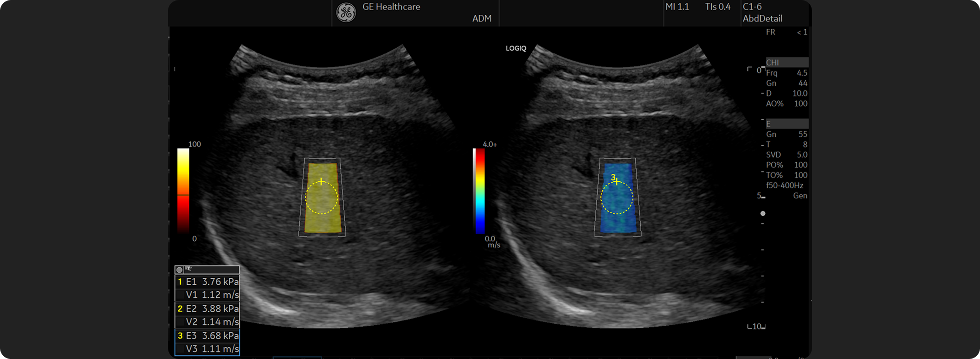Viewport: 980px width, 359px height.
Task: Select the crosshair marker labeled 3 in right ROI
Action: point(616,181)
